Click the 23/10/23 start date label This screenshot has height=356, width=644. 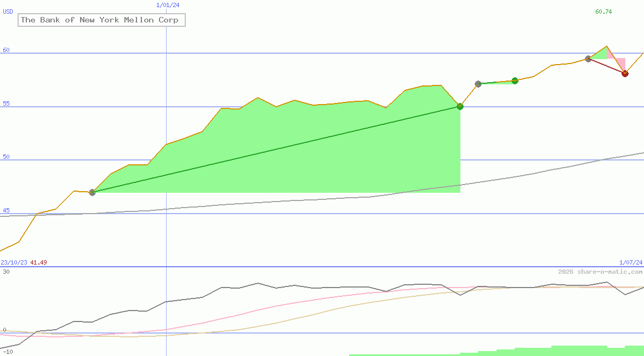click(x=14, y=262)
